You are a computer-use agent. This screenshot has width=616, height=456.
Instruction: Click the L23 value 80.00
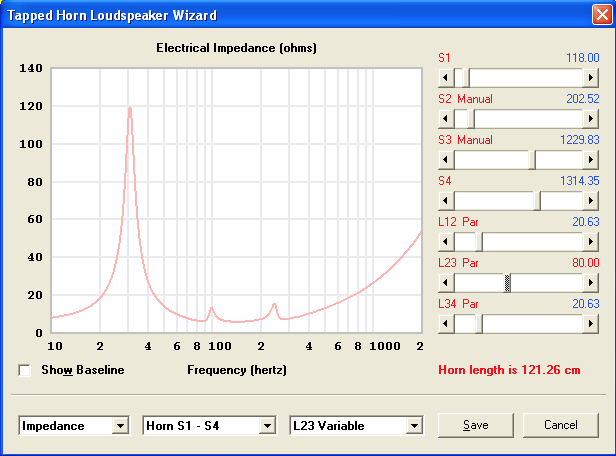pyautogui.click(x=586, y=263)
